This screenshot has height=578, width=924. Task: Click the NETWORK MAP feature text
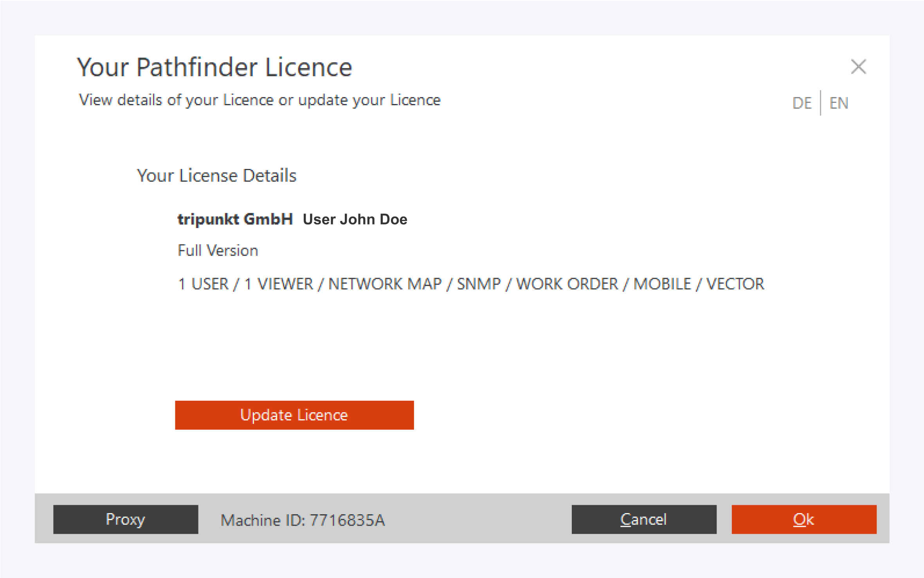[385, 284]
